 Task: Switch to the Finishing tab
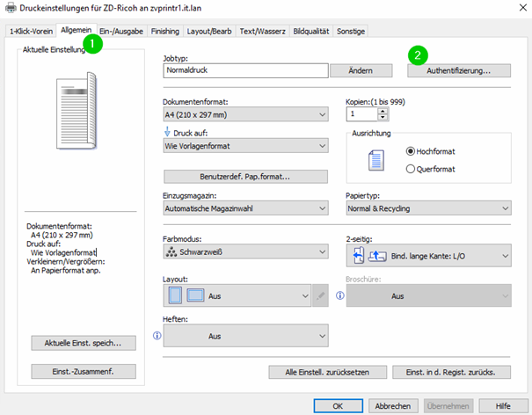[x=164, y=32]
